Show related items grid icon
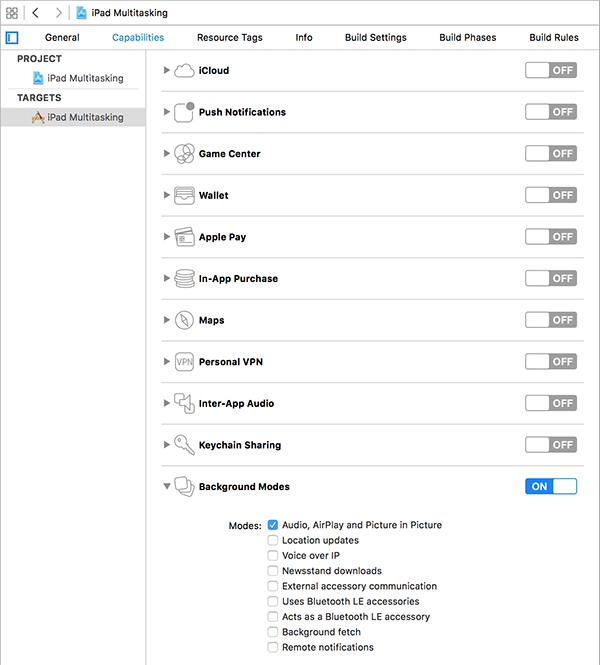Image resolution: width=600 pixels, height=665 pixels. [x=12, y=13]
